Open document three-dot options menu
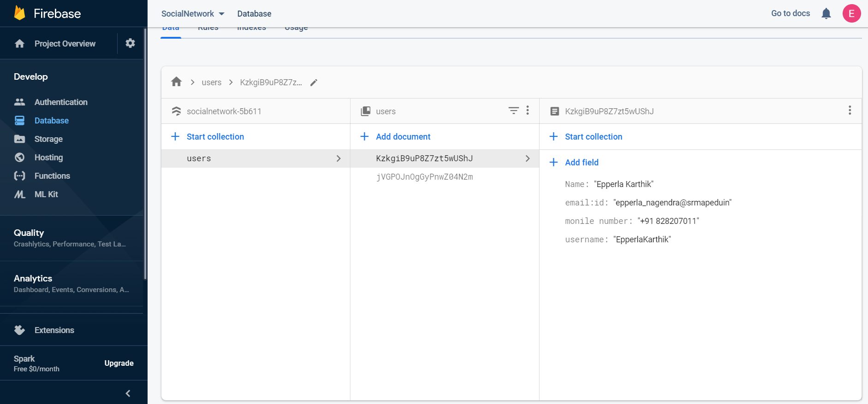 (850, 111)
